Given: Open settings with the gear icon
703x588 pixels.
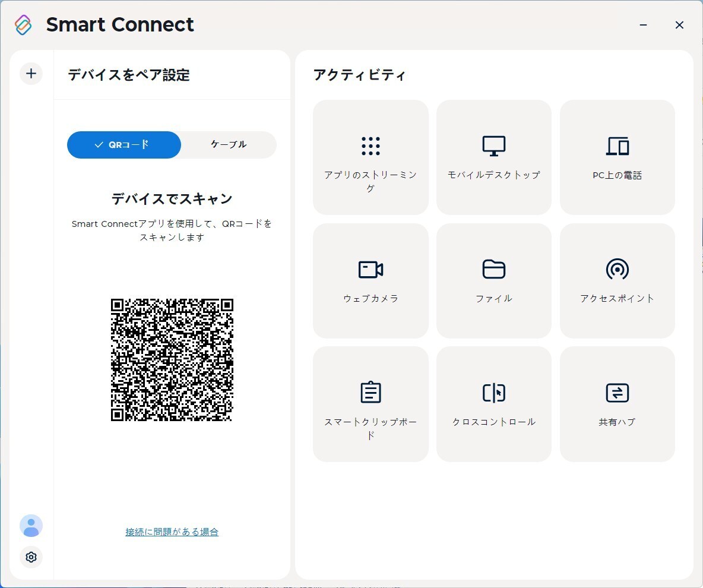Looking at the screenshot, I should pos(31,557).
